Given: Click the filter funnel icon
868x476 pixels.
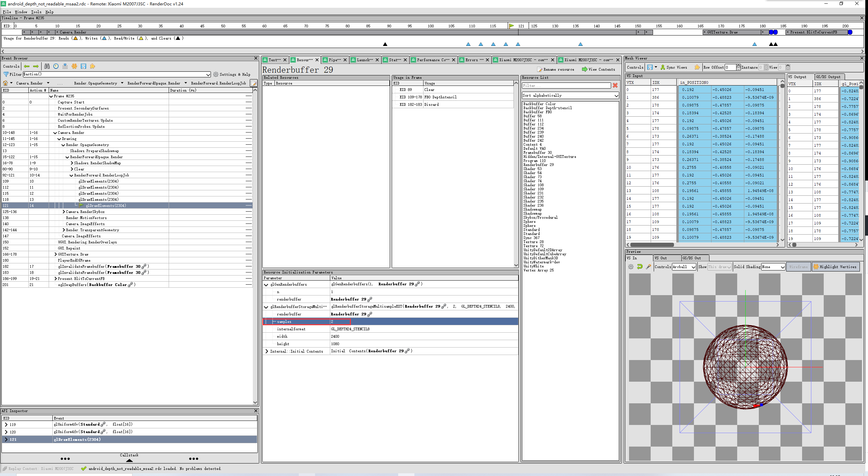Looking at the screenshot, I should pyautogui.click(x=6, y=74).
